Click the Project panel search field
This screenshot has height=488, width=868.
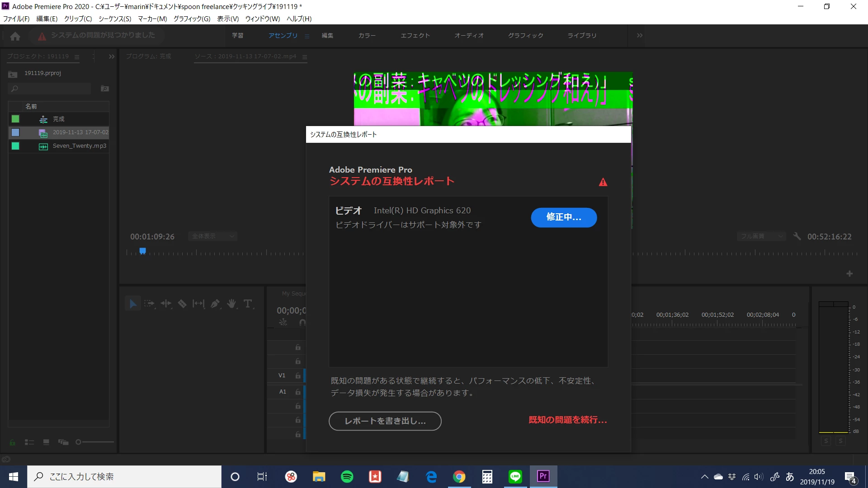click(50, 89)
